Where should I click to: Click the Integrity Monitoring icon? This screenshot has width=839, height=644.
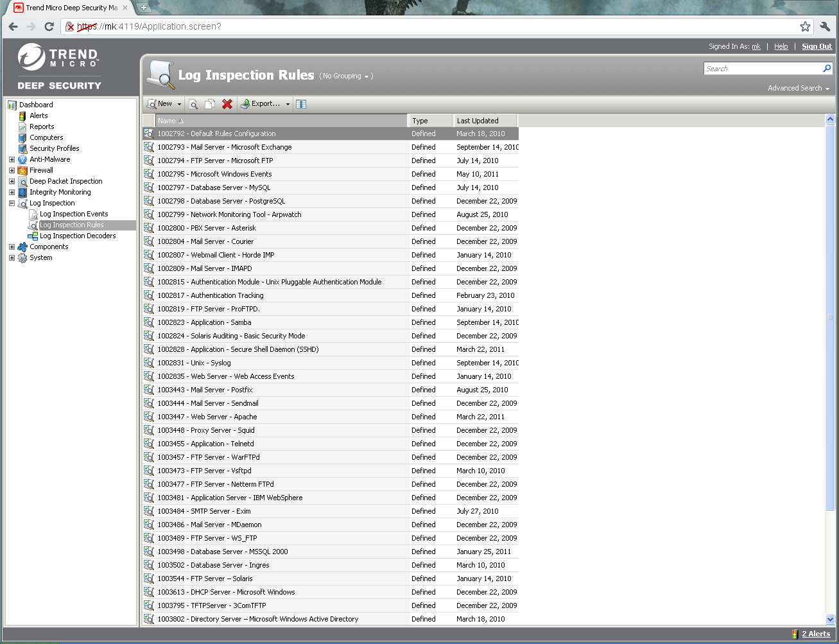[22, 192]
